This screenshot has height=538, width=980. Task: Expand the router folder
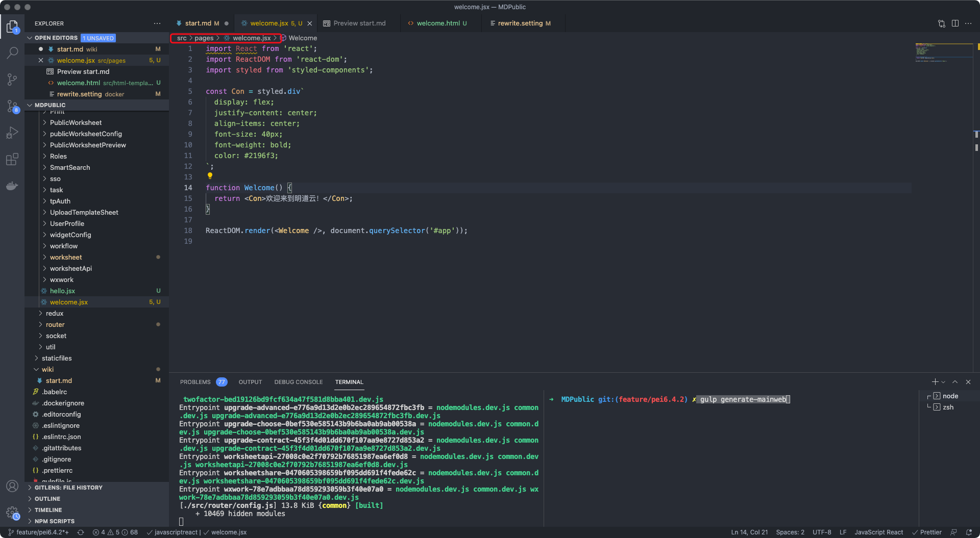55,324
